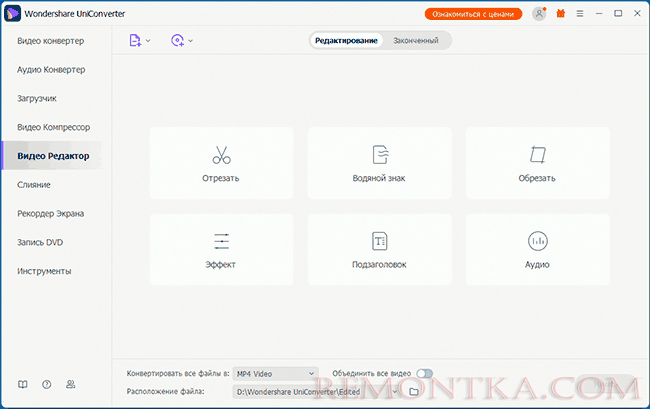Image resolution: width=650 pixels, height=409 pixels.
Task: Switch to the Законченный tab
Action: (x=416, y=41)
